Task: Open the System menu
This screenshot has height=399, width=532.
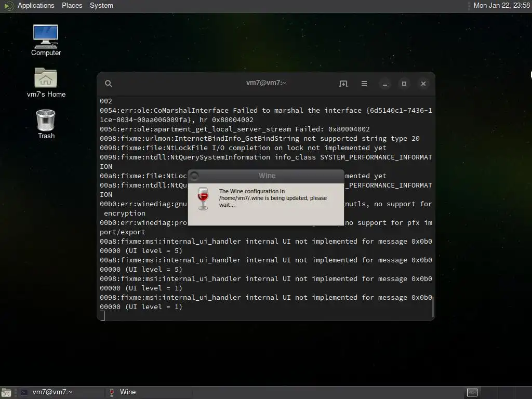Action: pos(101,5)
